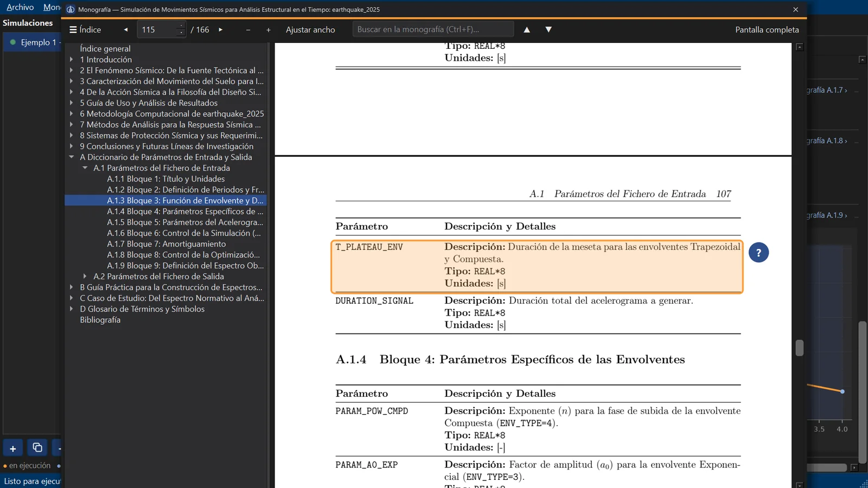Click the T_PLATEAU_ENV parameter name
The image size is (868, 488).
369,247
